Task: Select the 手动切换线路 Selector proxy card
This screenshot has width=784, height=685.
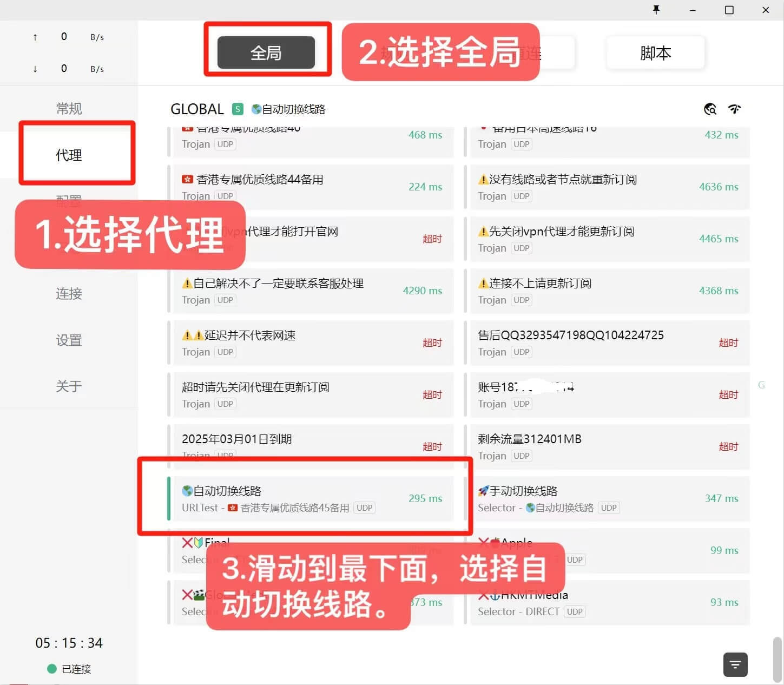Action: (x=609, y=498)
